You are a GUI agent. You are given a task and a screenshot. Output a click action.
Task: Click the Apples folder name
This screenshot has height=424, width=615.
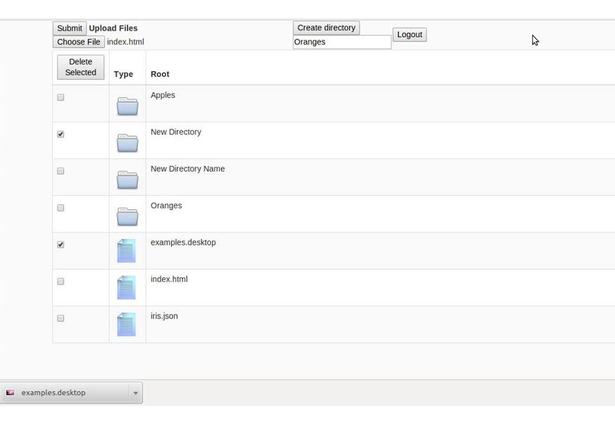163,95
